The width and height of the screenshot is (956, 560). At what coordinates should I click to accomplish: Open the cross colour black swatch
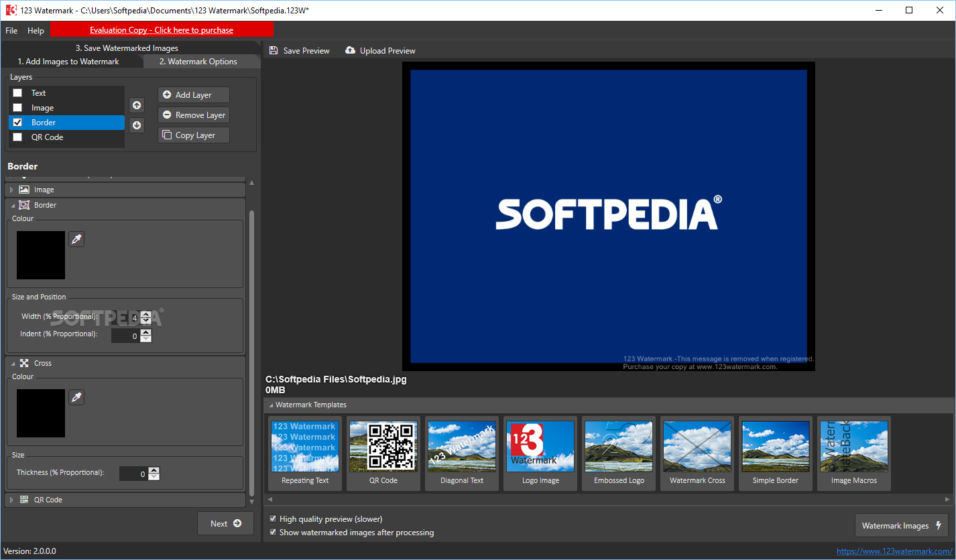pyautogui.click(x=41, y=413)
